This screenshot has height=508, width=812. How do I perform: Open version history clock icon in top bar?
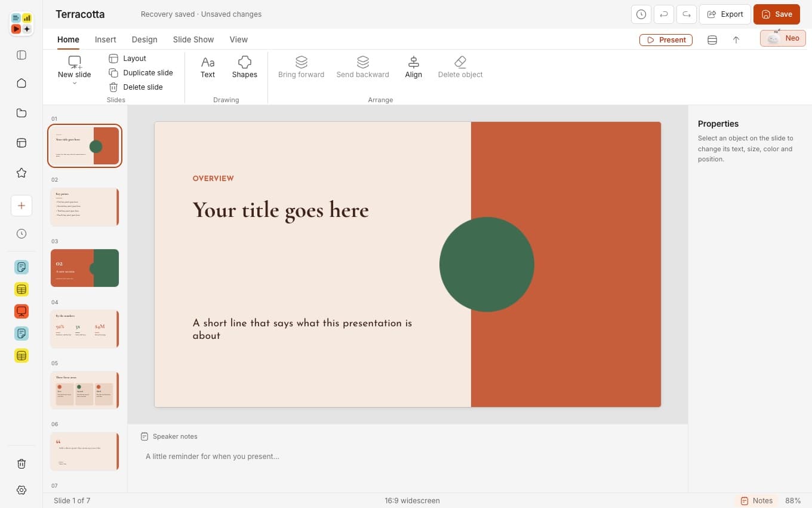pyautogui.click(x=641, y=14)
